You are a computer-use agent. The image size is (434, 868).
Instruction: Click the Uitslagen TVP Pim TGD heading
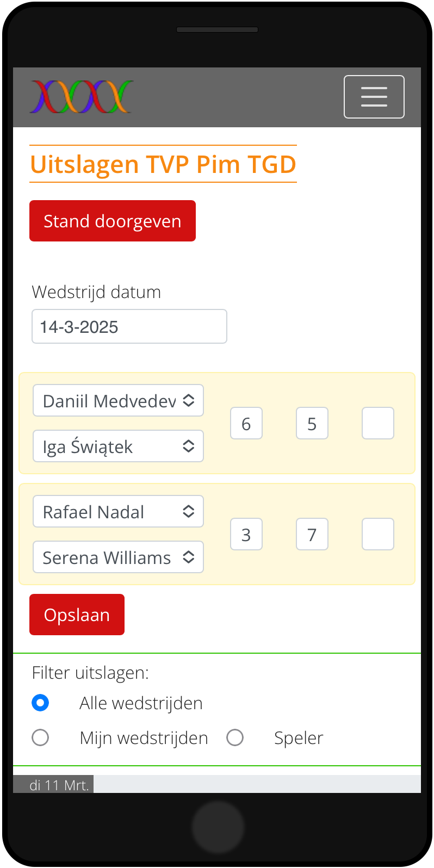point(163,164)
